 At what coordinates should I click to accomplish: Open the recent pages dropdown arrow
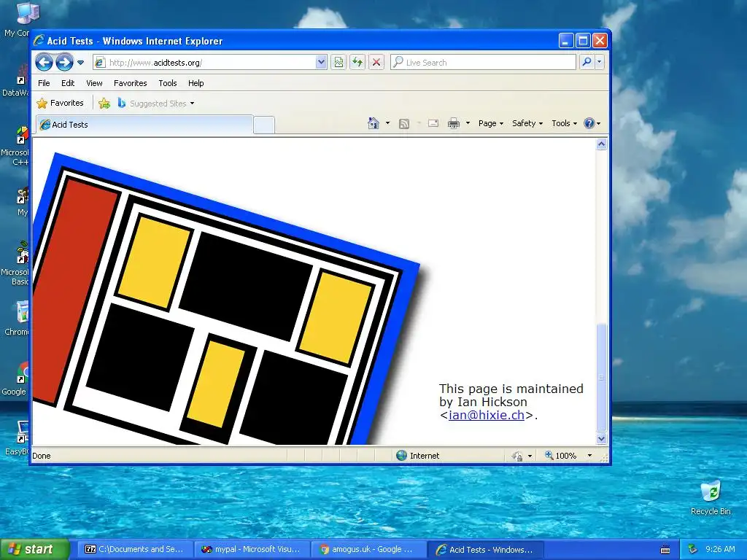tap(80, 63)
